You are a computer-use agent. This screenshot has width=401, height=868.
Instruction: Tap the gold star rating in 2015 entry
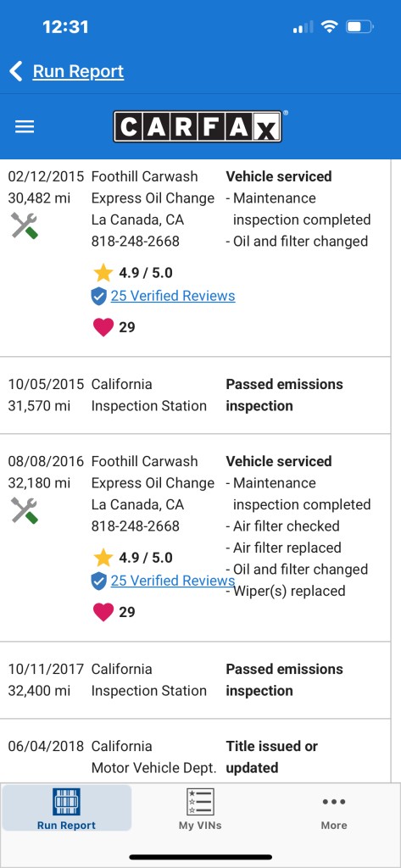(x=103, y=272)
